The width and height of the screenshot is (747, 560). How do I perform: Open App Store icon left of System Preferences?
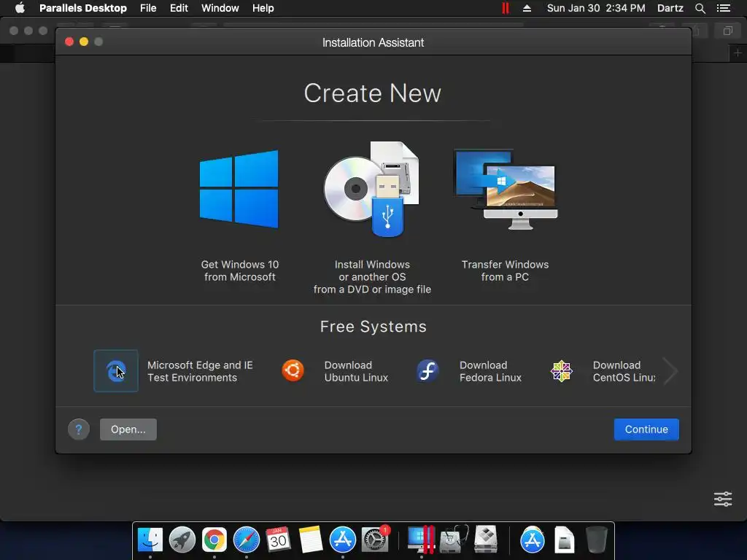tap(343, 540)
